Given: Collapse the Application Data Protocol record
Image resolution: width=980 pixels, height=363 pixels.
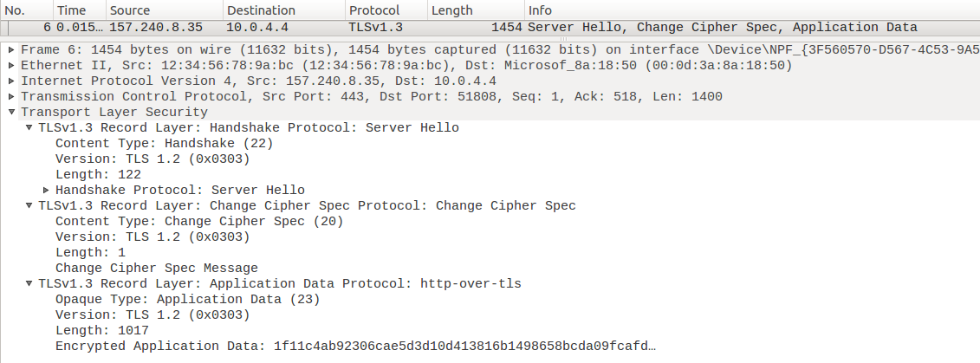Looking at the screenshot, I should pos(29,283).
